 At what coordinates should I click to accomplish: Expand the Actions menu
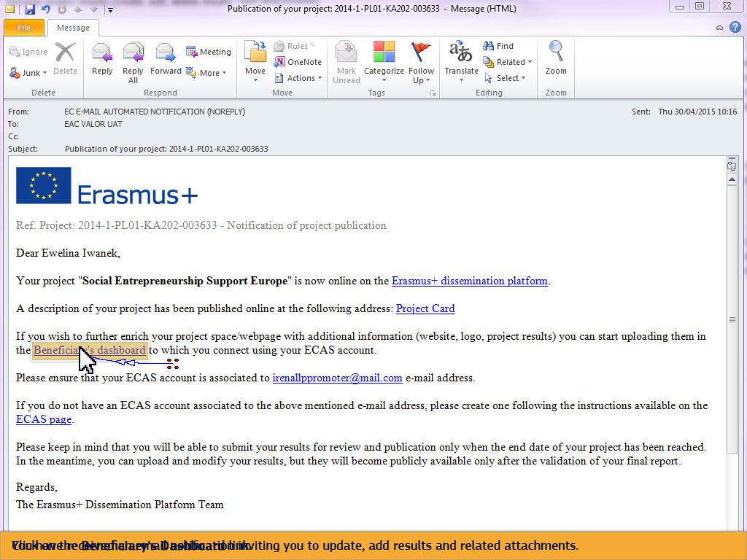[298, 78]
